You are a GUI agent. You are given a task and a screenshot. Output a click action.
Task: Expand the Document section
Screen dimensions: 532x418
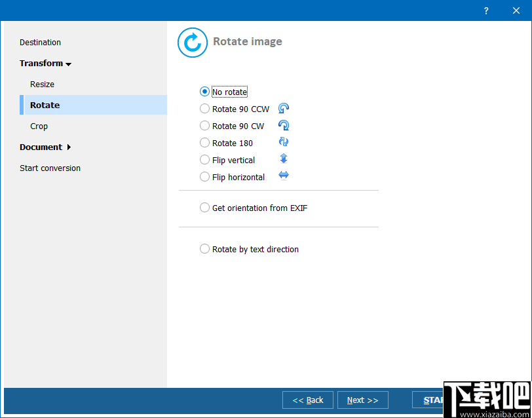tap(45, 147)
